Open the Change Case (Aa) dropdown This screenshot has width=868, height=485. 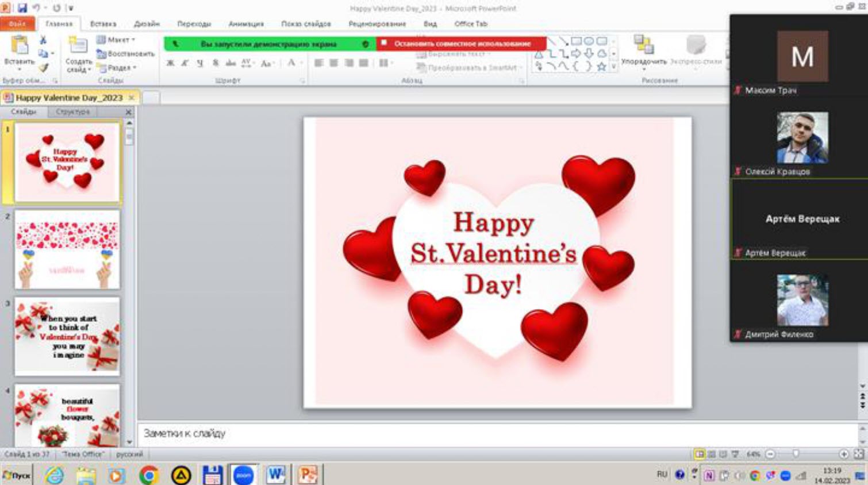click(267, 63)
